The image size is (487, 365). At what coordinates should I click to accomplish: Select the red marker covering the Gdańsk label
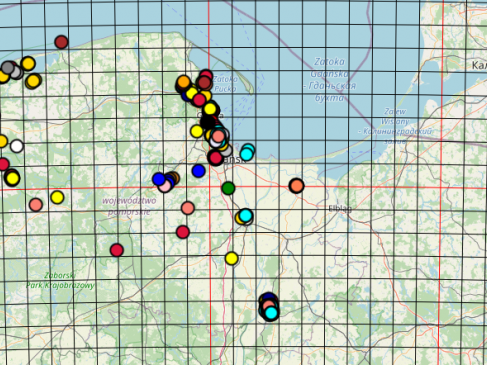(x=216, y=158)
